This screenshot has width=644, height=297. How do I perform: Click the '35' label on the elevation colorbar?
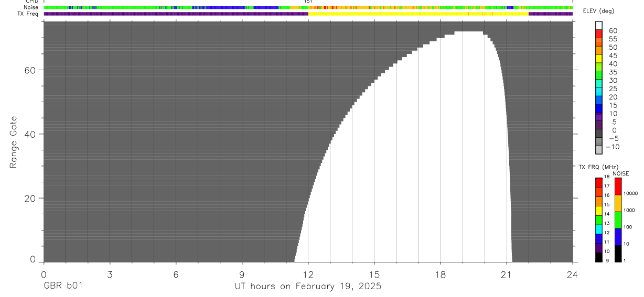pyautogui.click(x=614, y=72)
